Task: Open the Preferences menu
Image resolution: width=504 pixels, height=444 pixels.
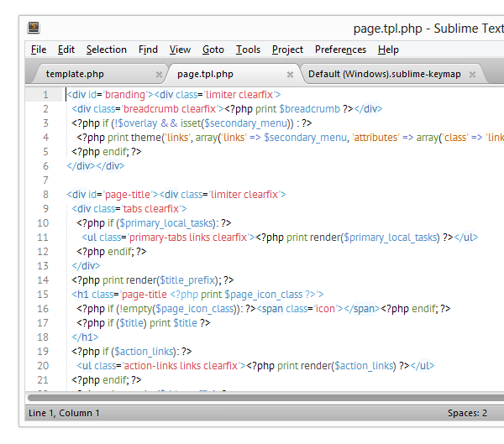Action: (340, 50)
